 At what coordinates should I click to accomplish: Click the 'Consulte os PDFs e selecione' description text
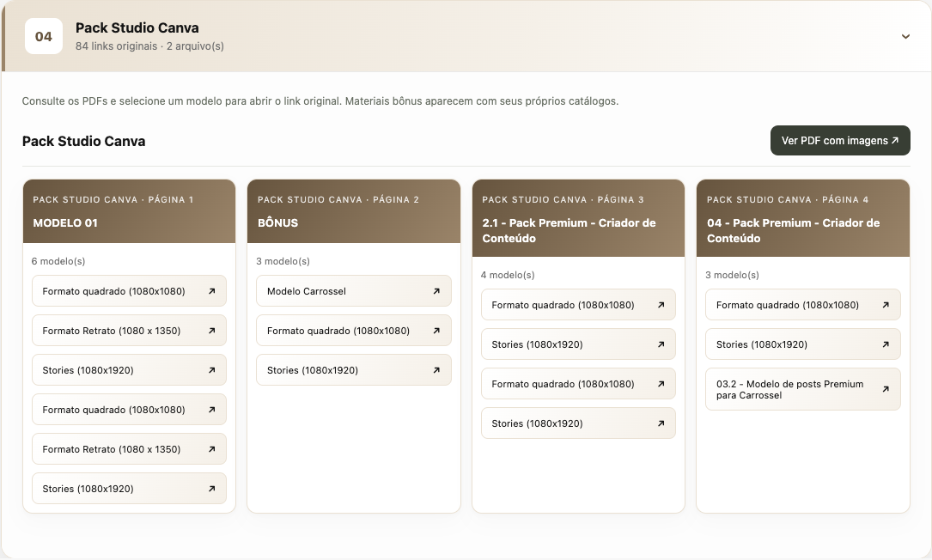pyautogui.click(x=320, y=101)
